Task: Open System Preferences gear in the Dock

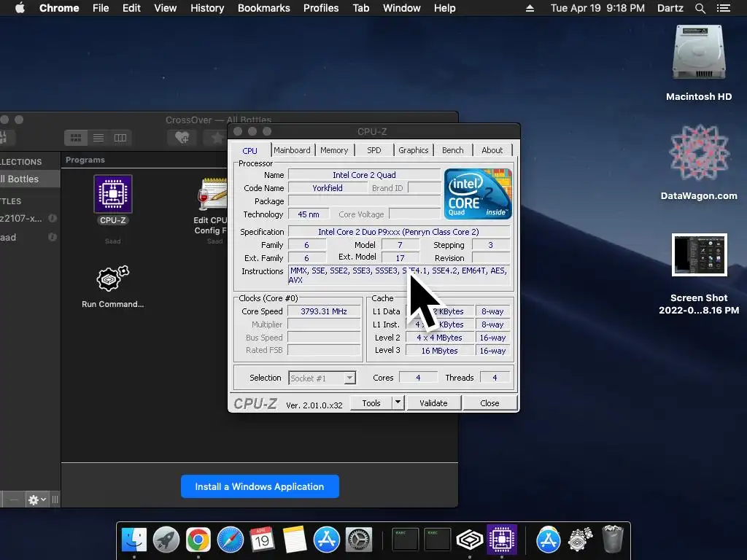Action: (359, 540)
